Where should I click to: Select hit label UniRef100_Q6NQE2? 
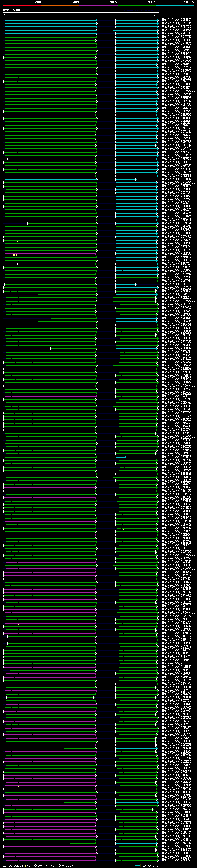pyautogui.click(x=177, y=64)
